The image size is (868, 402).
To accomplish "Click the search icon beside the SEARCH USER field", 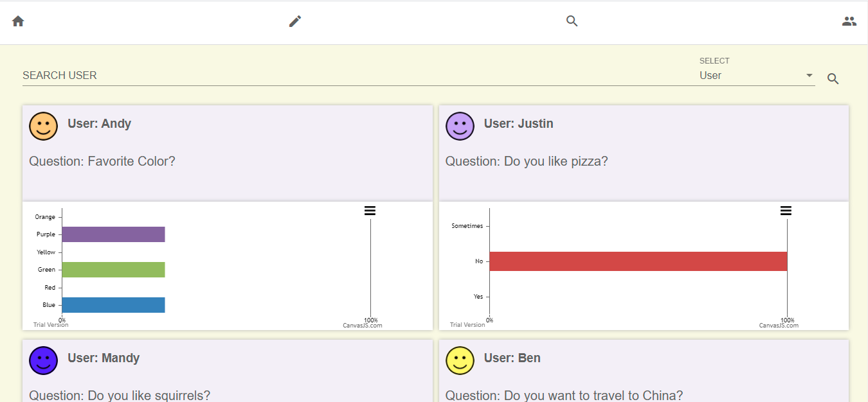I will coord(833,78).
